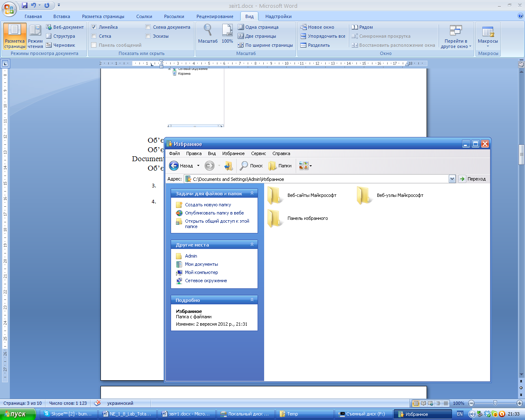This screenshot has width=525, height=420.
Task: Click the Переход go button
Action: 472,179
